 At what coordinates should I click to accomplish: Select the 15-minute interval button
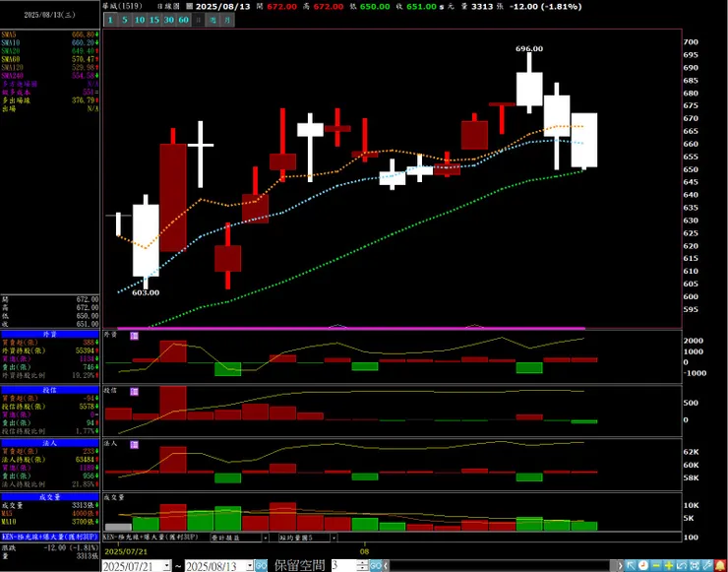[x=154, y=20]
